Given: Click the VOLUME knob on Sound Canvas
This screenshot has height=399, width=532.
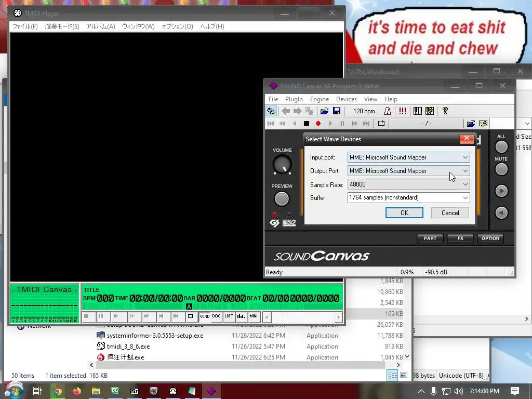Looking at the screenshot, I should point(282,165).
